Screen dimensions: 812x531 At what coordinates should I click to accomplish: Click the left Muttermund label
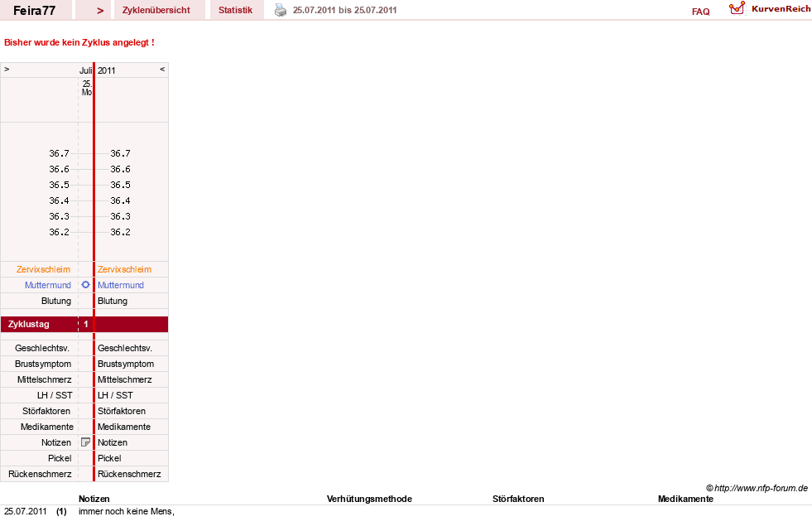pos(48,285)
